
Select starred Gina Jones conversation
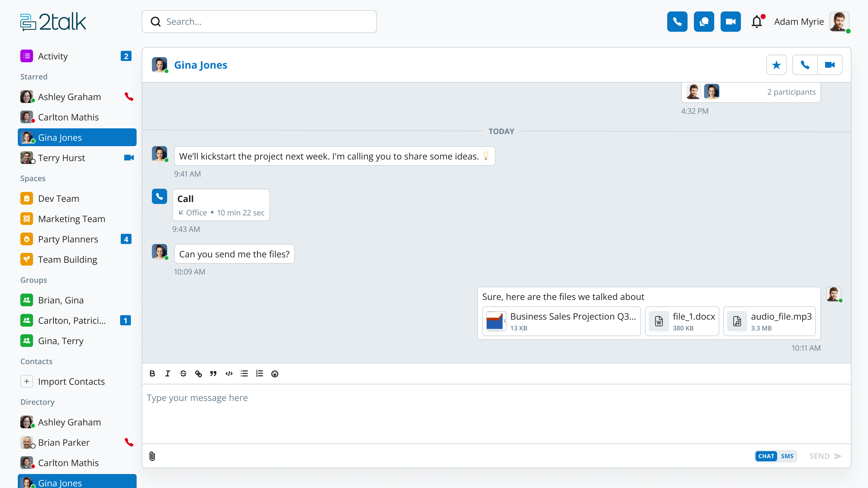pyautogui.click(x=77, y=137)
